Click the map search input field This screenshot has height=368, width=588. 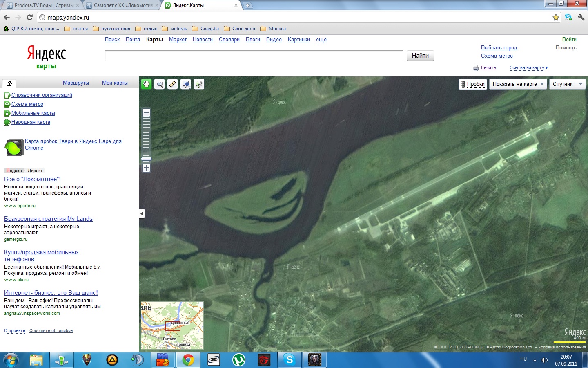pyautogui.click(x=254, y=56)
